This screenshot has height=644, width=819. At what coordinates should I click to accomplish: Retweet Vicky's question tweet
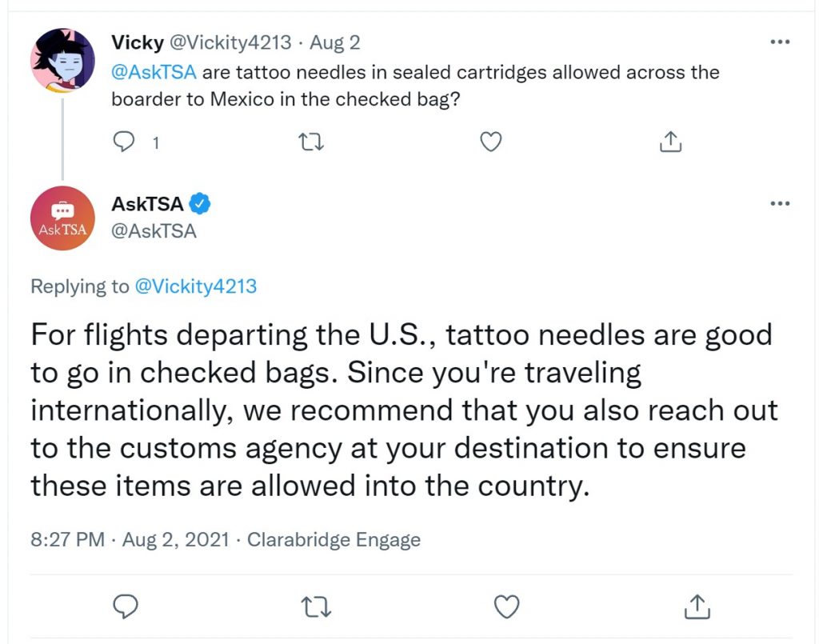tap(310, 142)
